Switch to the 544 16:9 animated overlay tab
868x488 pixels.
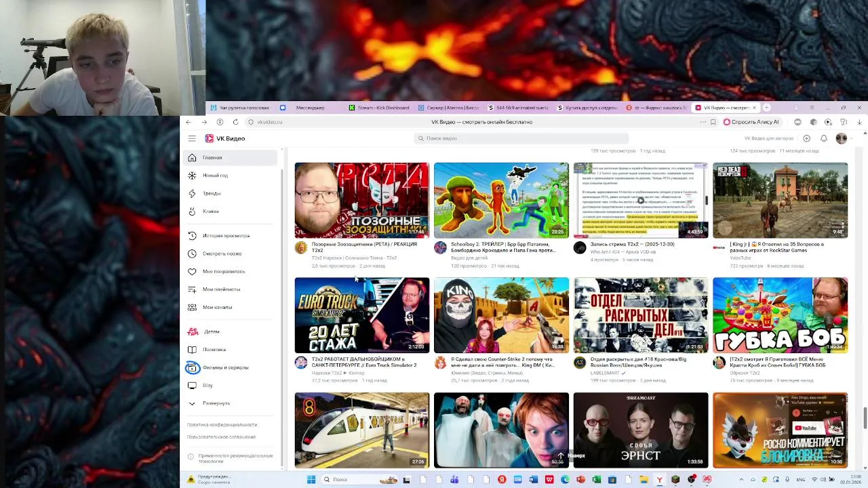coord(518,108)
